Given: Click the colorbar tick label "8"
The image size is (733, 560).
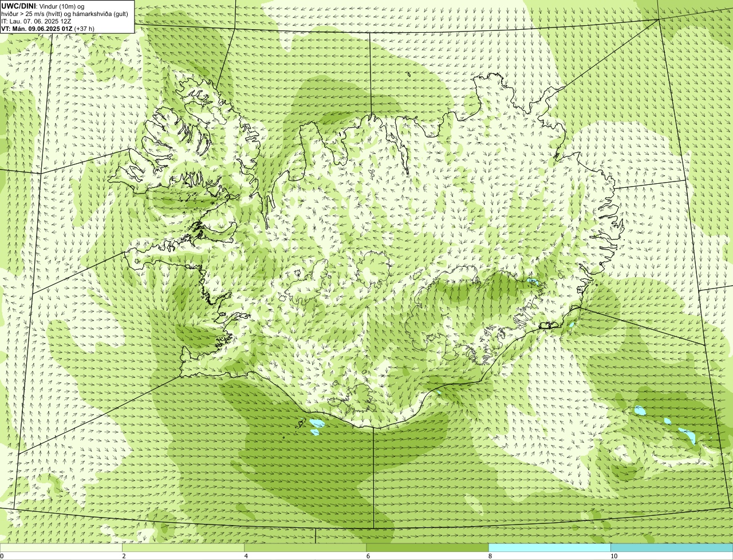Looking at the screenshot, I should coord(490,556).
